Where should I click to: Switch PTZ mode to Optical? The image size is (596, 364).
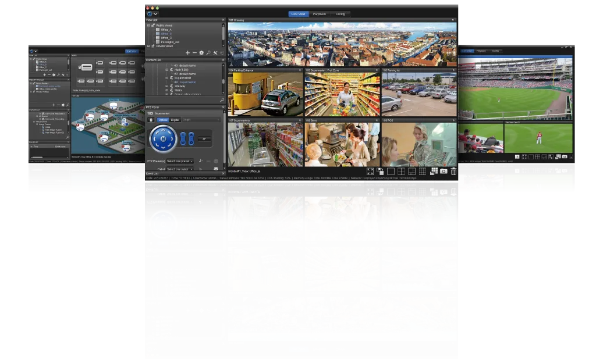pos(163,120)
